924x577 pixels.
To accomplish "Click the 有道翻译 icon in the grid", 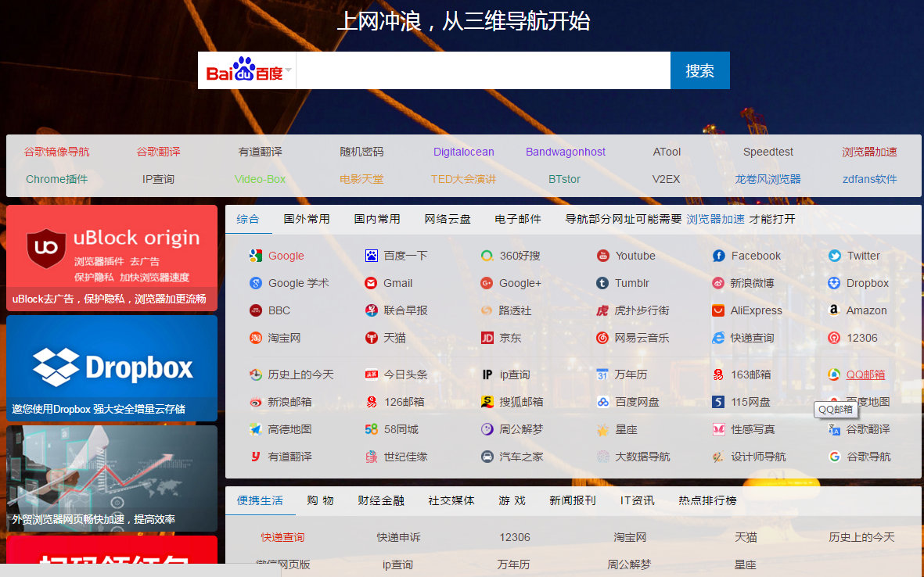I will click(255, 457).
